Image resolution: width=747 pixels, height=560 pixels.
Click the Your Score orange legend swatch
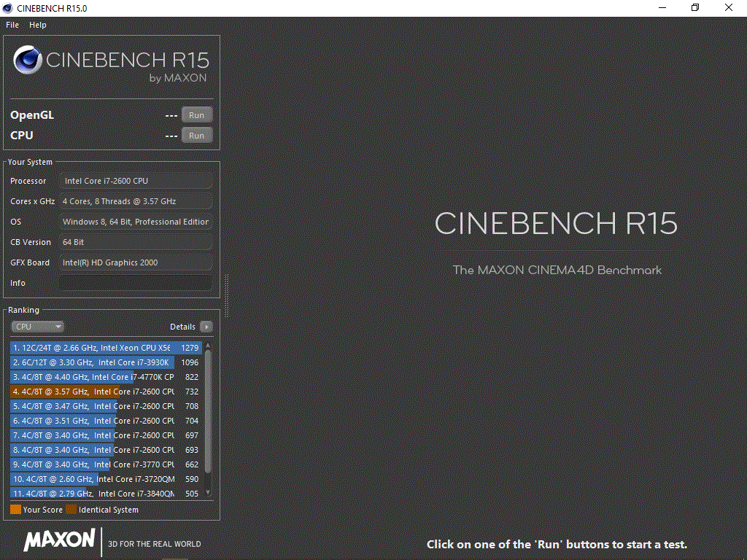click(16, 510)
